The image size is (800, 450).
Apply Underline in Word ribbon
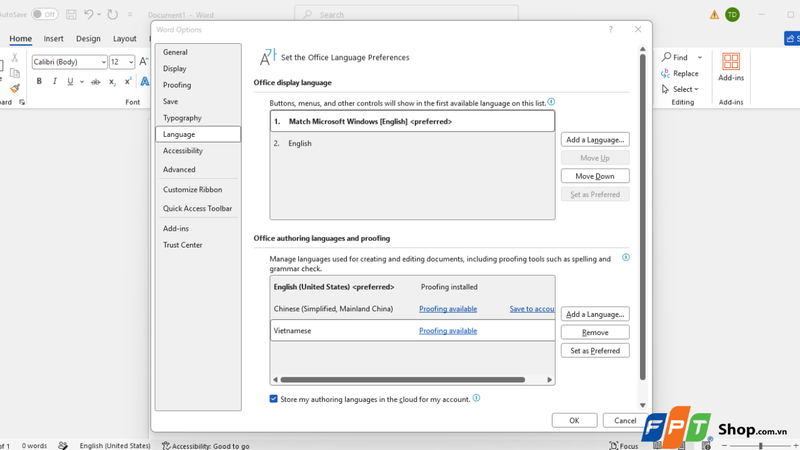70,82
